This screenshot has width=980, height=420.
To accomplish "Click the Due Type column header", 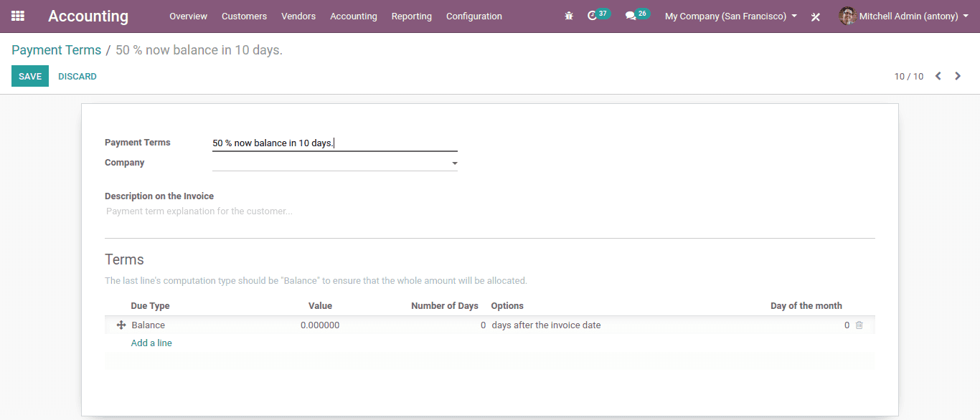I will (151, 306).
